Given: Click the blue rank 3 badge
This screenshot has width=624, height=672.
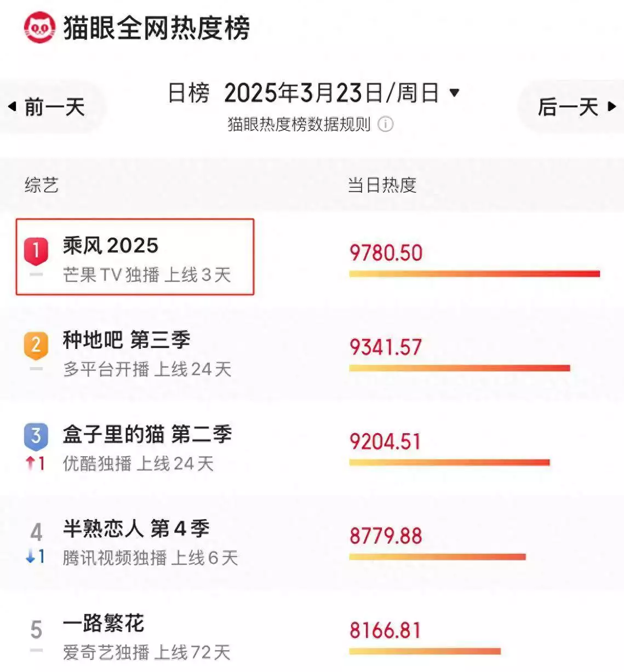Looking at the screenshot, I should pyautogui.click(x=36, y=436).
